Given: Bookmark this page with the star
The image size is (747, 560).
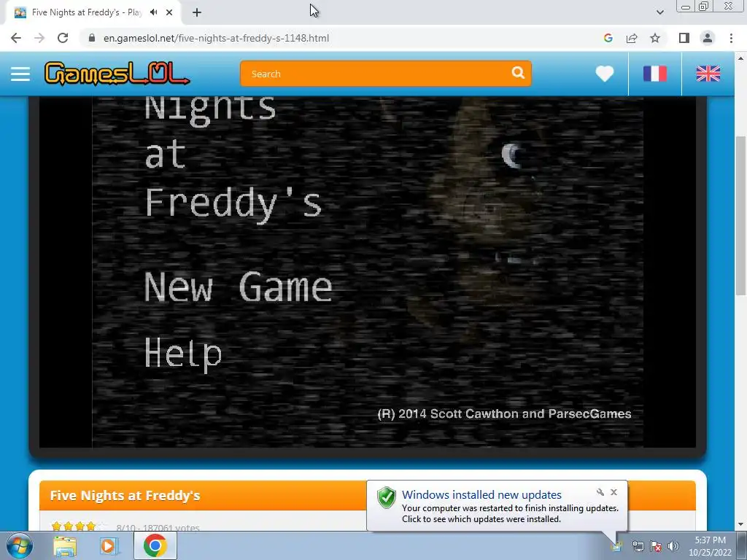Looking at the screenshot, I should click(655, 38).
